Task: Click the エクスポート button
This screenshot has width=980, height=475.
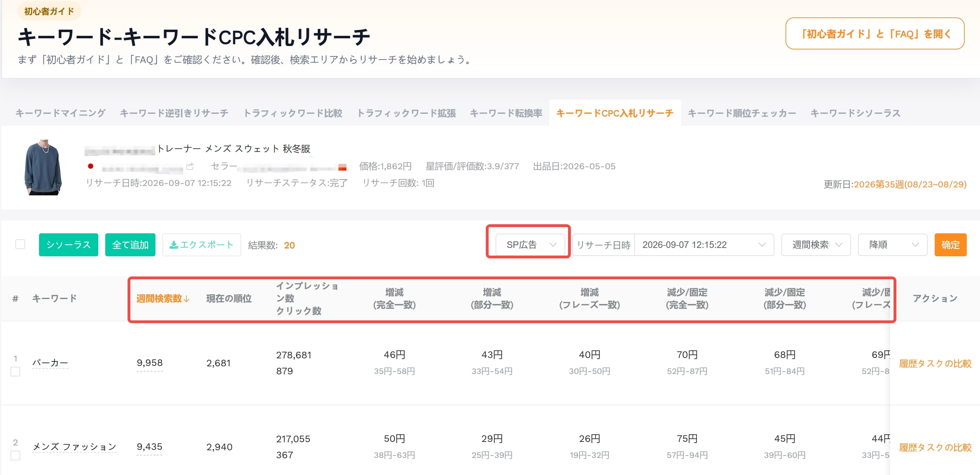Action: (x=202, y=245)
